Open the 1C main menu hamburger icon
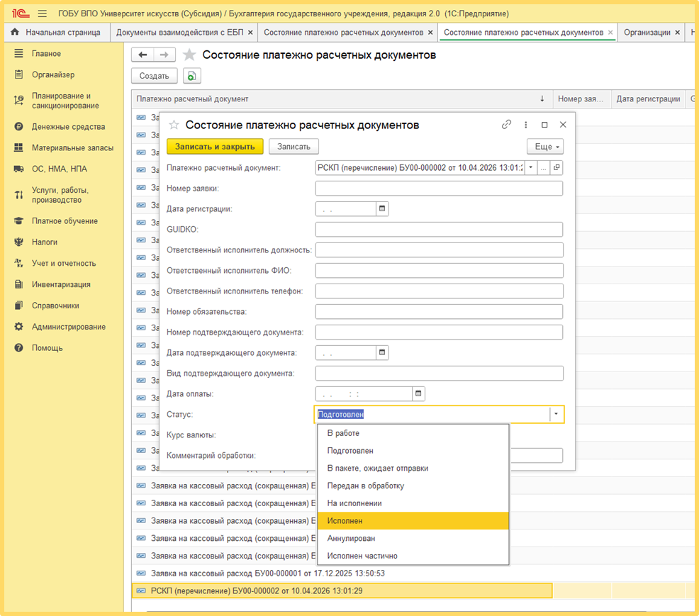Image resolution: width=699 pixels, height=616 pixels. (43, 13)
